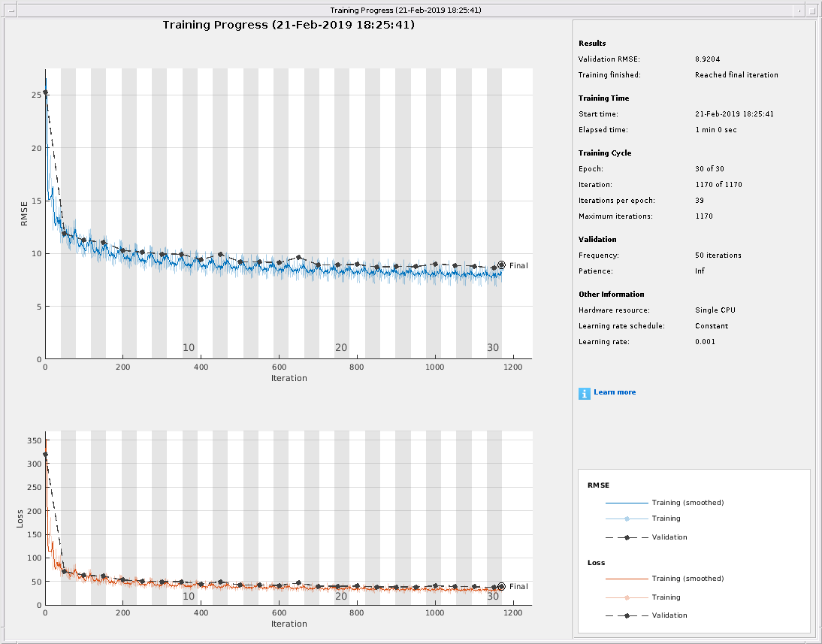Click the Training Progress plot title
The height and width of the screenshot is (644, 822).
[x=289, y=25]
